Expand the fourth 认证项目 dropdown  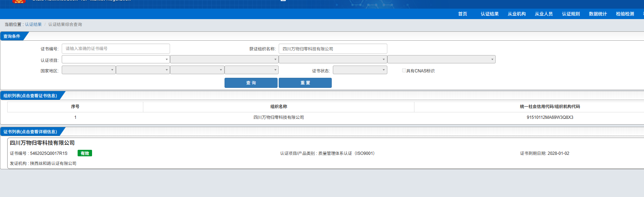pyautogui.click(x=441, y=59)
